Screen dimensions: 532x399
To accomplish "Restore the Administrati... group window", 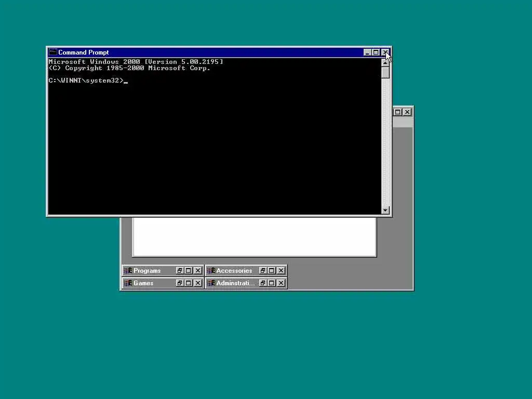I will click(263, 283).
